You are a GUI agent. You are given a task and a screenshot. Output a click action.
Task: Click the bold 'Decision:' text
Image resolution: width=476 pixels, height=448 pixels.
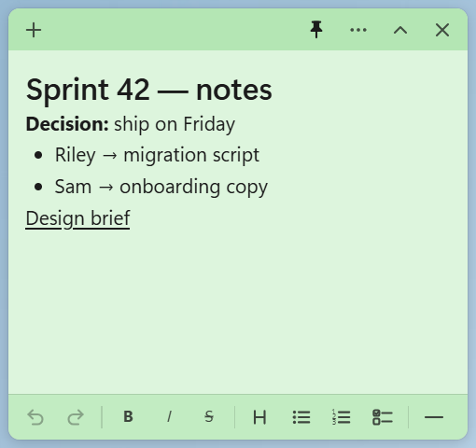67,124
